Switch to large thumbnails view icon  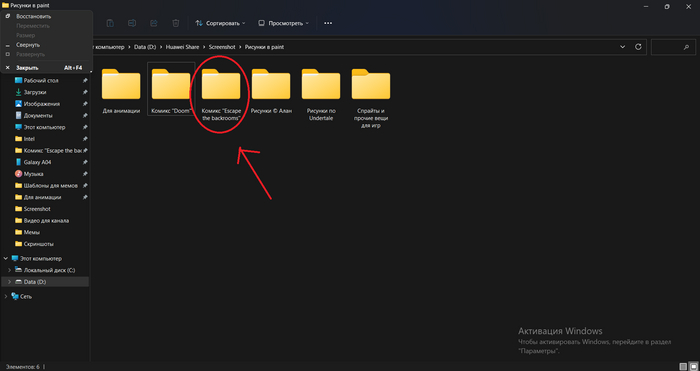[x=693, y=367]
